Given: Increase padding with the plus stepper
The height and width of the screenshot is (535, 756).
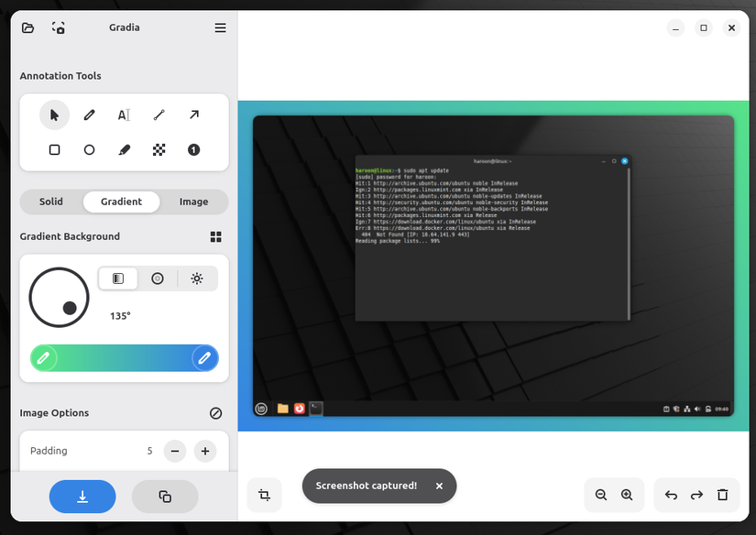Looking at the screenshot, I should [x=205, y=451].
